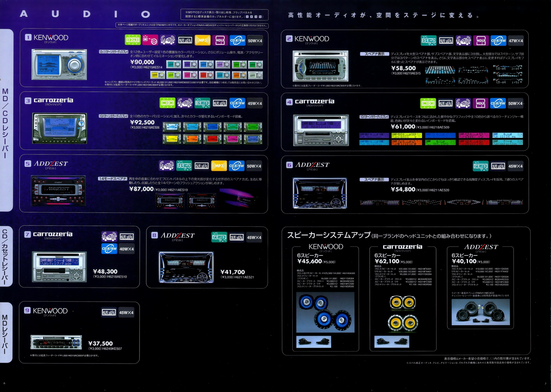Click the ¥92,500 price on carrozzeria item 3
Screen dimensions: 551x392
coord(142,122)
